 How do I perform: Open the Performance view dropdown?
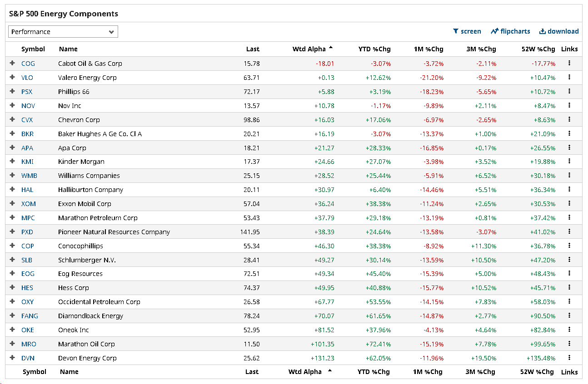[x=63, y=32]
